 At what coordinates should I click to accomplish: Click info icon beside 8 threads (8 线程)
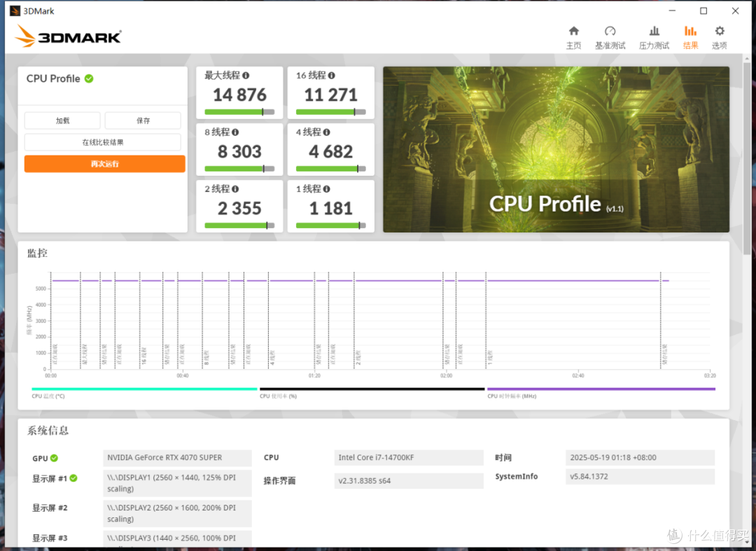pos(235,132)
